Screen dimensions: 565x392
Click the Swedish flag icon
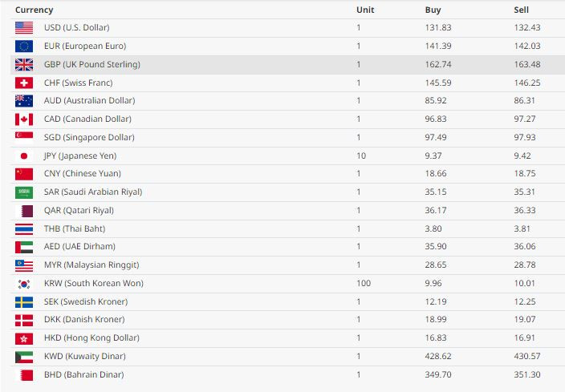tap(24, 302)
